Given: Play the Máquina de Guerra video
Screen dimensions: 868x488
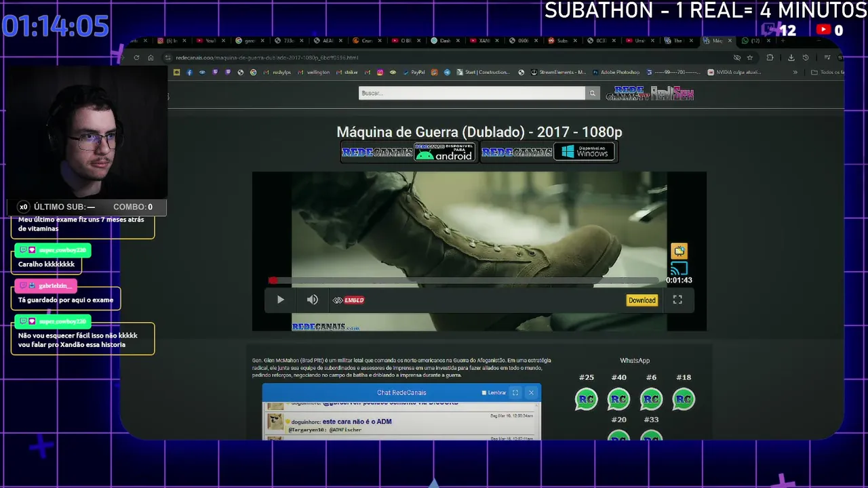Looking at the screenshot, I should tap(280, 300).
